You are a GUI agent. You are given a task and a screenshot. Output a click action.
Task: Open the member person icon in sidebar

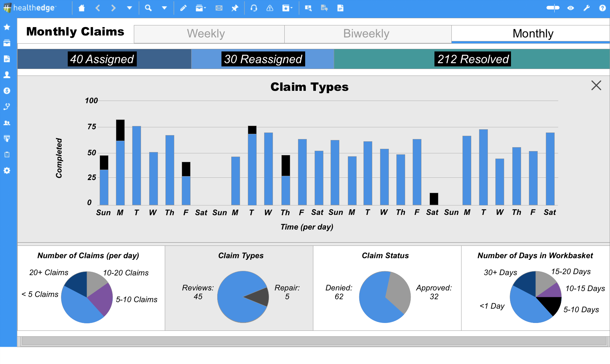[x=7, y=75]
